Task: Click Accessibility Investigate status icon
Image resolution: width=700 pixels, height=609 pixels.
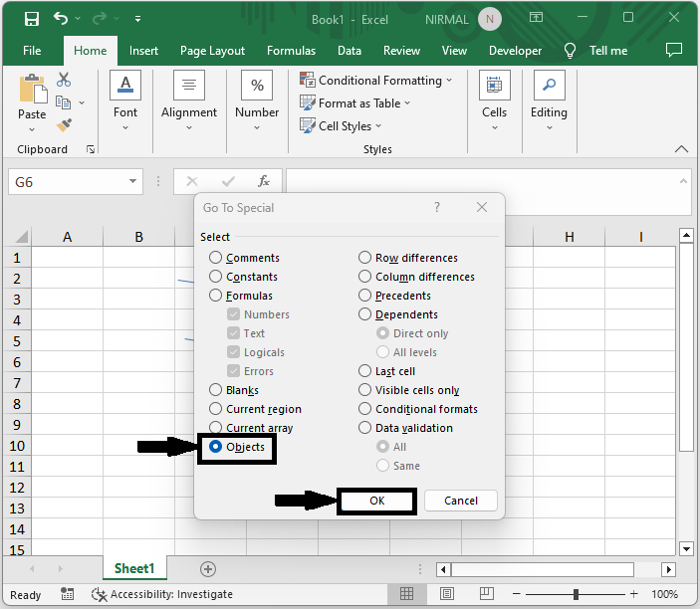Action: pos(100,594)
